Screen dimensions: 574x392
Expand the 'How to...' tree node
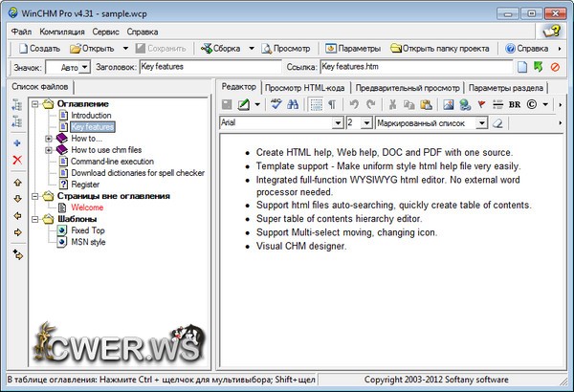tap(49, 139)
